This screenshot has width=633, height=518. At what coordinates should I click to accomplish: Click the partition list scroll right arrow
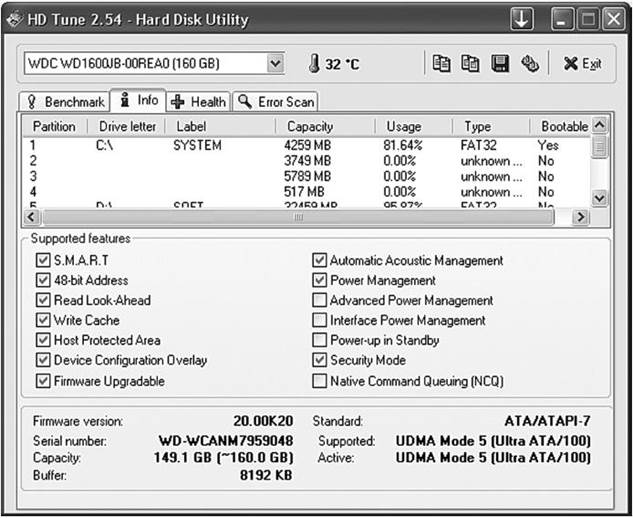581,217
